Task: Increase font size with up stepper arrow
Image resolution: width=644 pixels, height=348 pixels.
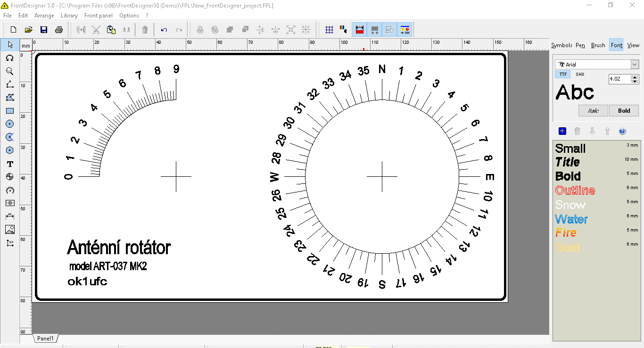Action: click(635, 77)
